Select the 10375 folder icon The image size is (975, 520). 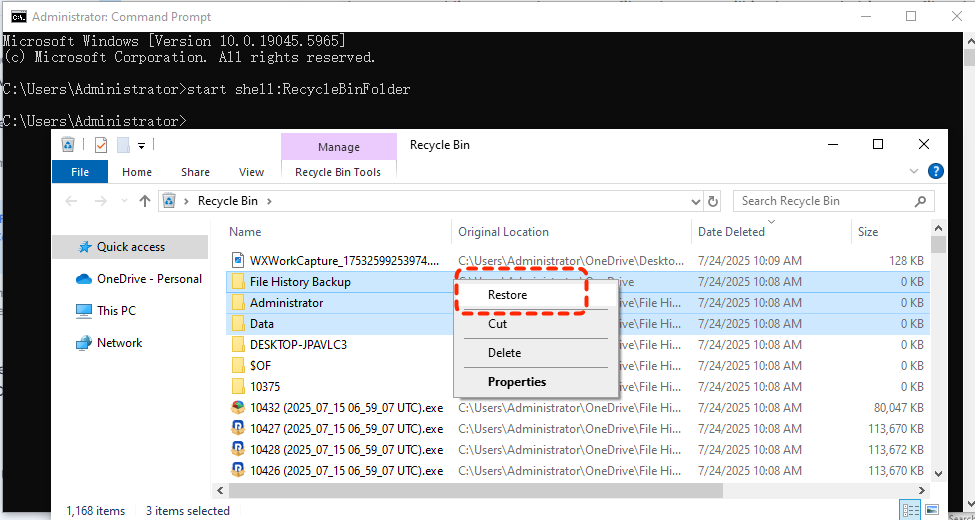pos(238,387)
